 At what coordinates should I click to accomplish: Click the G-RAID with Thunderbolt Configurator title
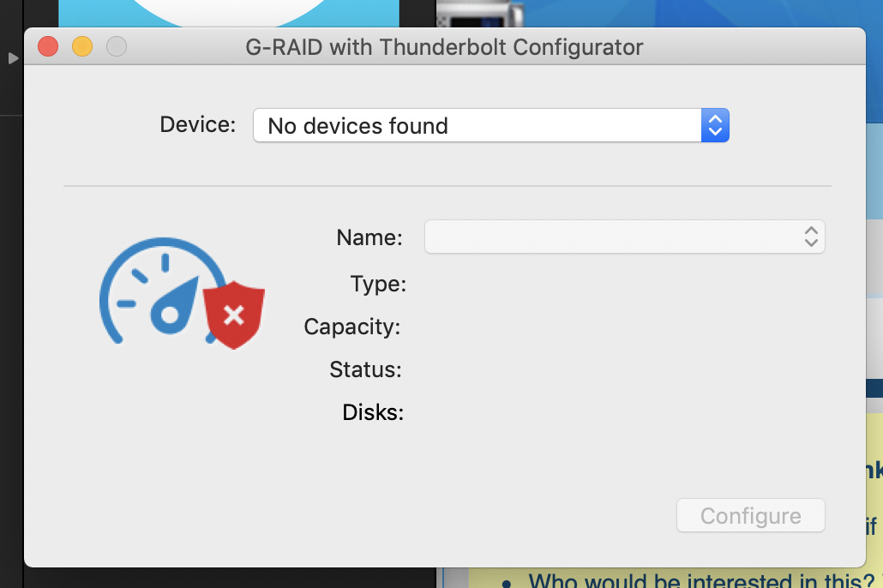tap(444, 46)
